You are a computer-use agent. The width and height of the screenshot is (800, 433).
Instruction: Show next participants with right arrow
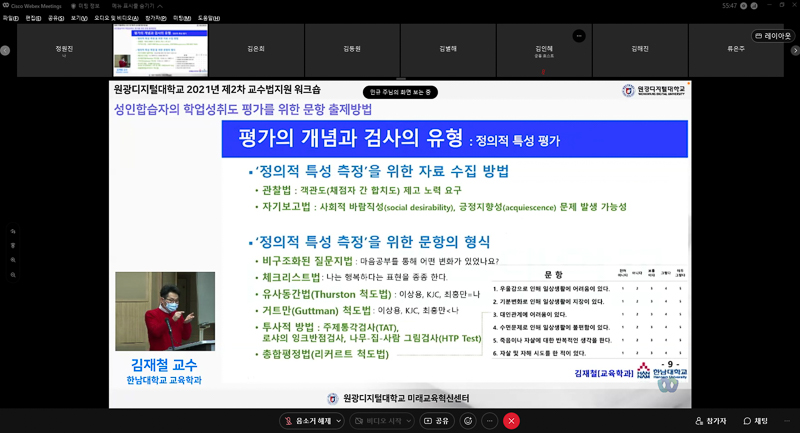(x=795, y=50)
